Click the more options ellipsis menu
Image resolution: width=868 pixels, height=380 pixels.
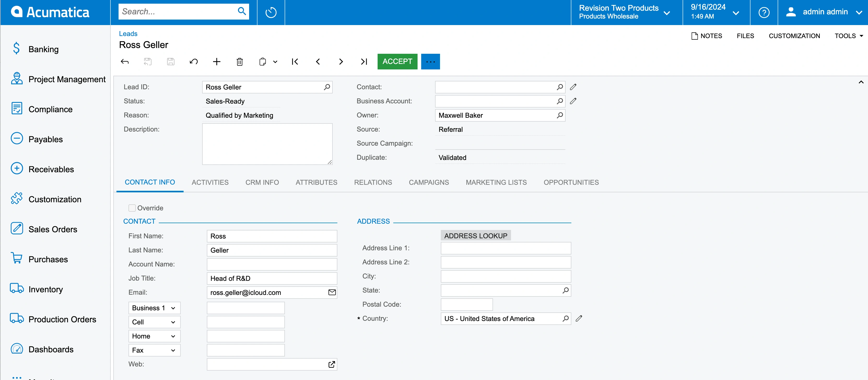431,61
